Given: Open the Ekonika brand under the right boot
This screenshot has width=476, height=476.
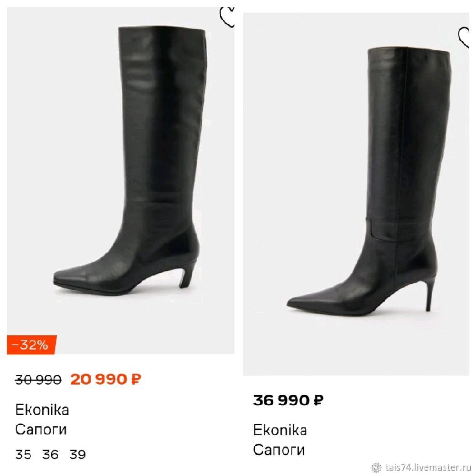Looking at the screenshot, I should (280, 430).
